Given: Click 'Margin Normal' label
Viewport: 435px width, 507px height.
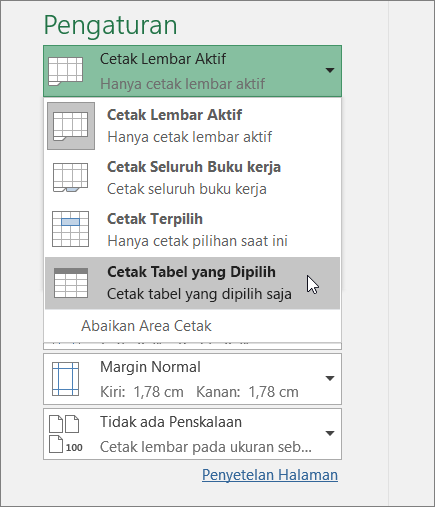Looking at the screenshot, I should pyautogui.click(x=150, y=367).
